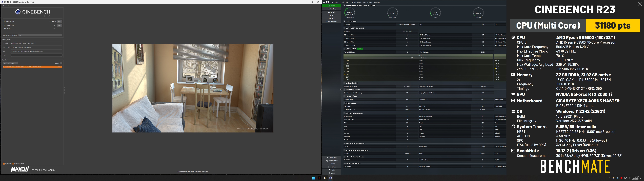The width and height of the screenshot is (644, 181).
Task: Click the green OC badge in Cores Section
Action: point(360,49)
